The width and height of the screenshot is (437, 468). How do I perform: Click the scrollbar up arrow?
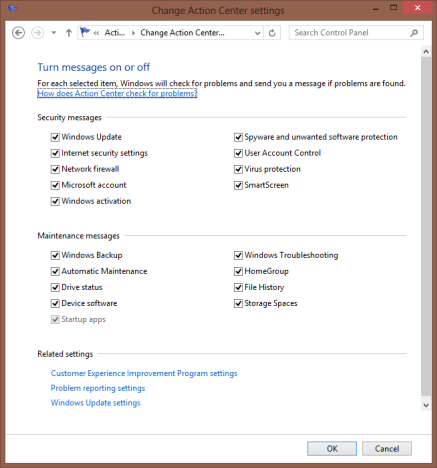(426, 51)
